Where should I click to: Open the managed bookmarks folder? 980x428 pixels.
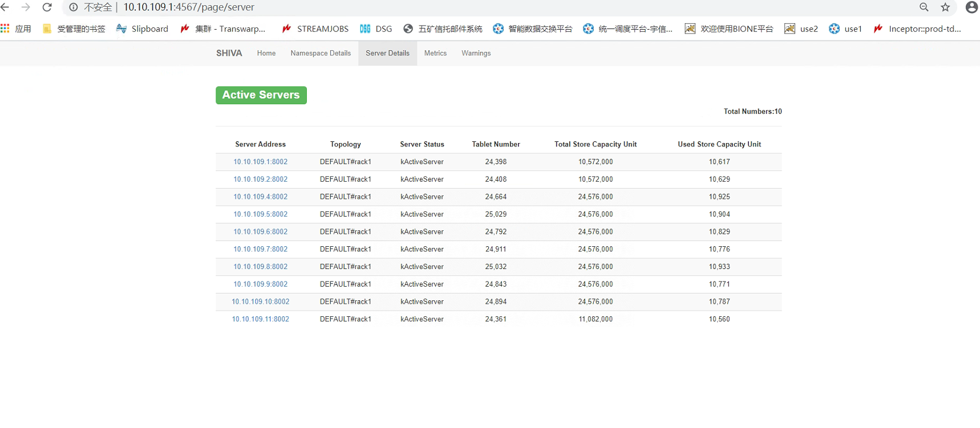74,28
